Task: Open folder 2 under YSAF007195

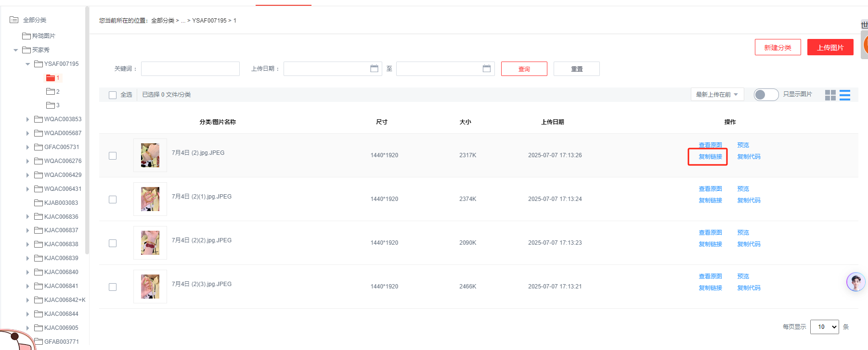Action: pyautogui.click(x=53, y=92)
